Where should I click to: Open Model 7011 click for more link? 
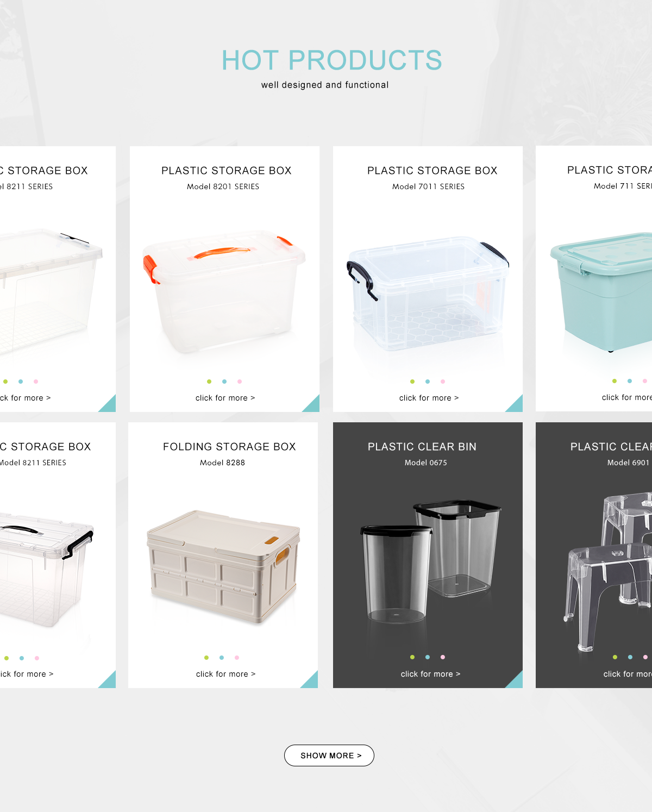(429, 398)
